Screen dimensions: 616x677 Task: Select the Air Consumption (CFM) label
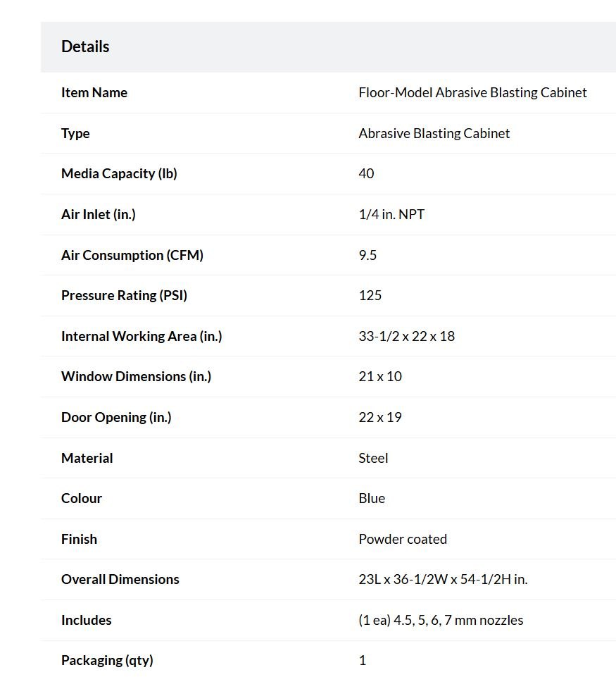point(132,255)
